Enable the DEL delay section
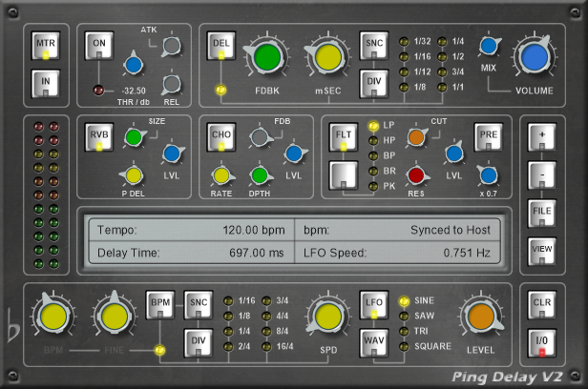 [220, 47]
